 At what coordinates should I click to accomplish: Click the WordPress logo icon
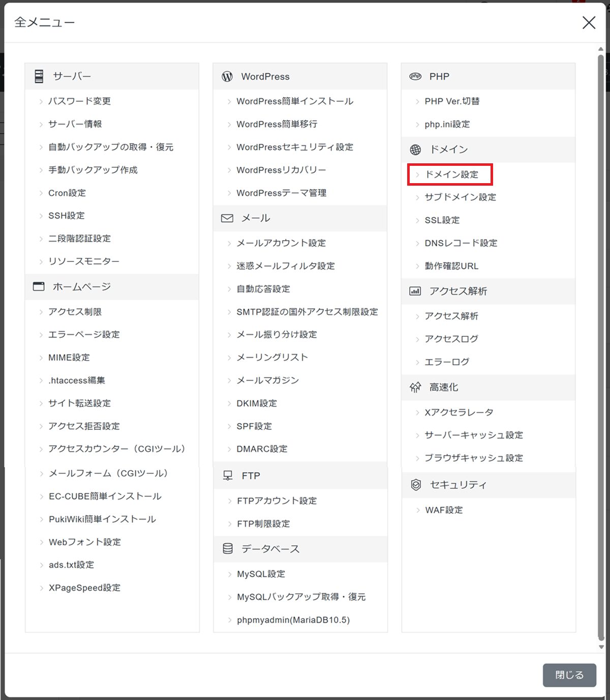pos(227,76)
